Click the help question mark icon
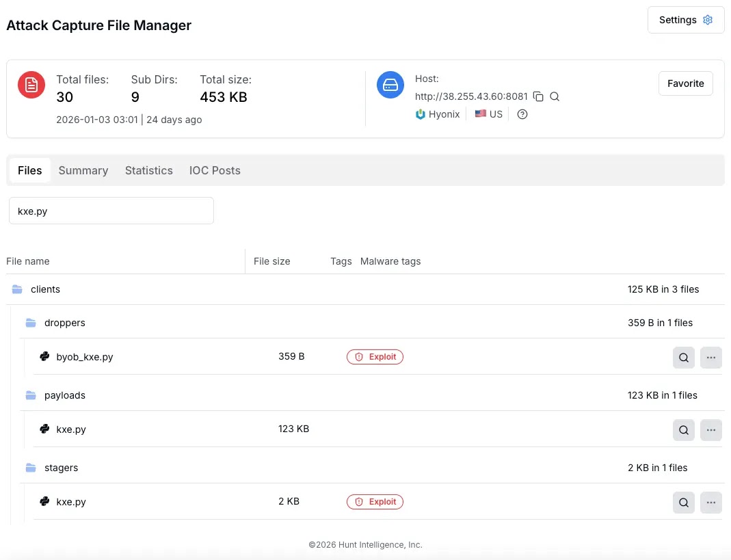731x560 pixels. point(522,114)
